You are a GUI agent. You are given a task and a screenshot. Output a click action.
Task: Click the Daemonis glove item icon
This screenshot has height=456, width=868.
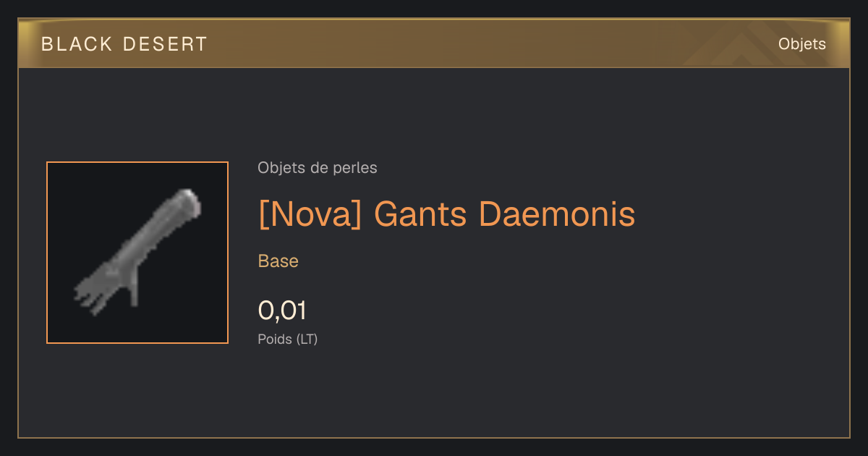point(137,248)
